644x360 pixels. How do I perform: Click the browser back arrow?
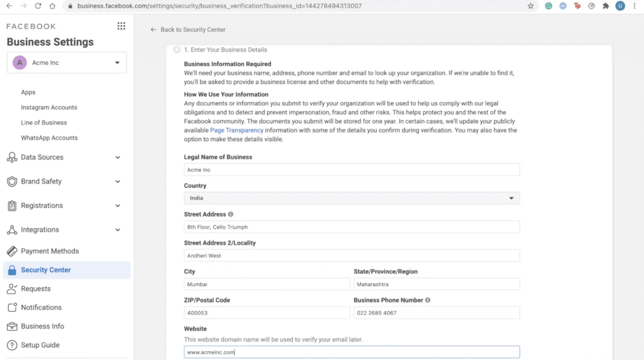(9, 6)
